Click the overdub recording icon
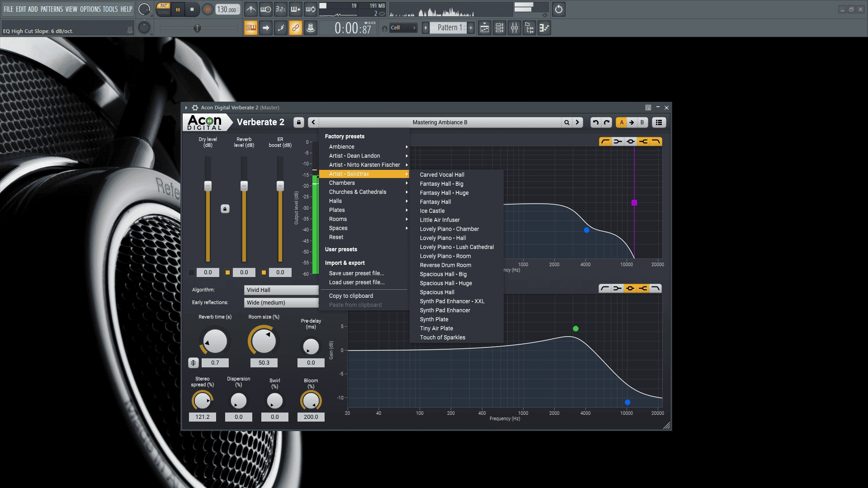This screenshot has width=868, height=488. click(296, 9)
